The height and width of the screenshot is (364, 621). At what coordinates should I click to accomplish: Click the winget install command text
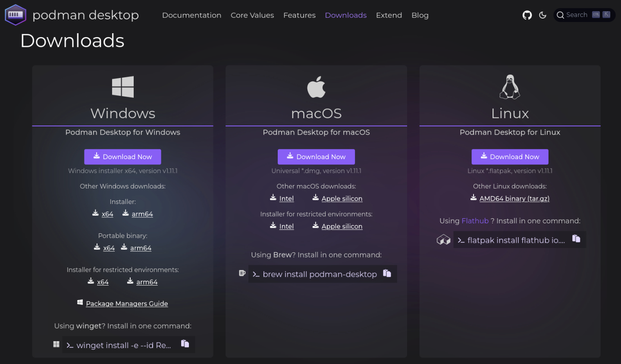tap(124, 345)
